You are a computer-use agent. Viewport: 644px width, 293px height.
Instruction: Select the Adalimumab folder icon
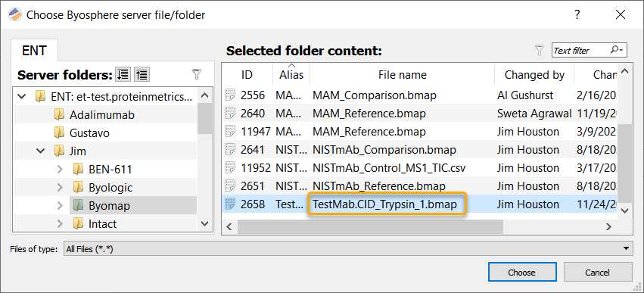60,114
